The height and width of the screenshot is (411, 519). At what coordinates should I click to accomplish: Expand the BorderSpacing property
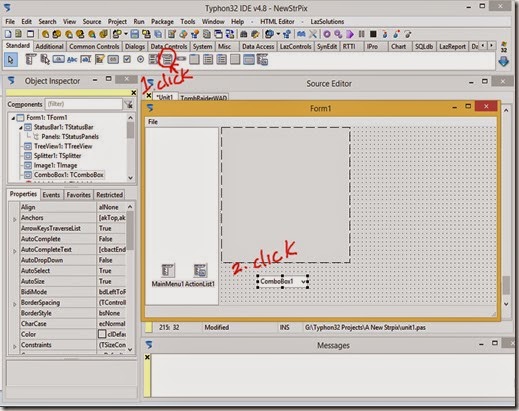point(14,304)
